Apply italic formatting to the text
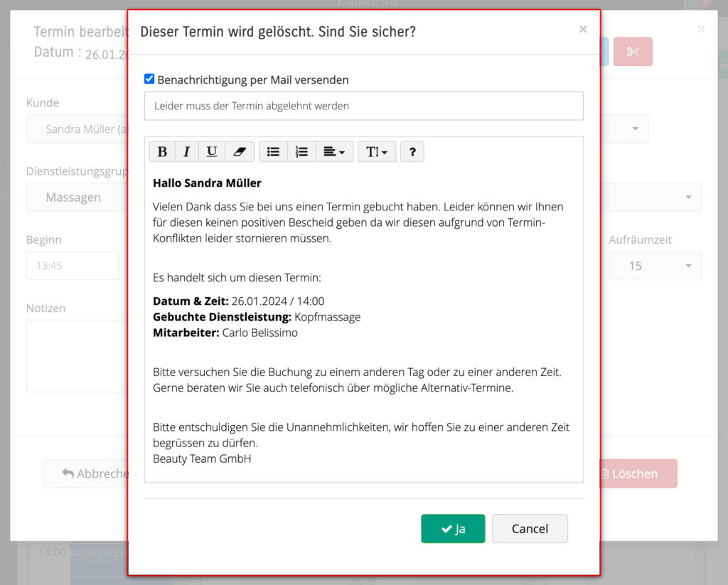This screenshot has width=728, height=585. point(186,151)
